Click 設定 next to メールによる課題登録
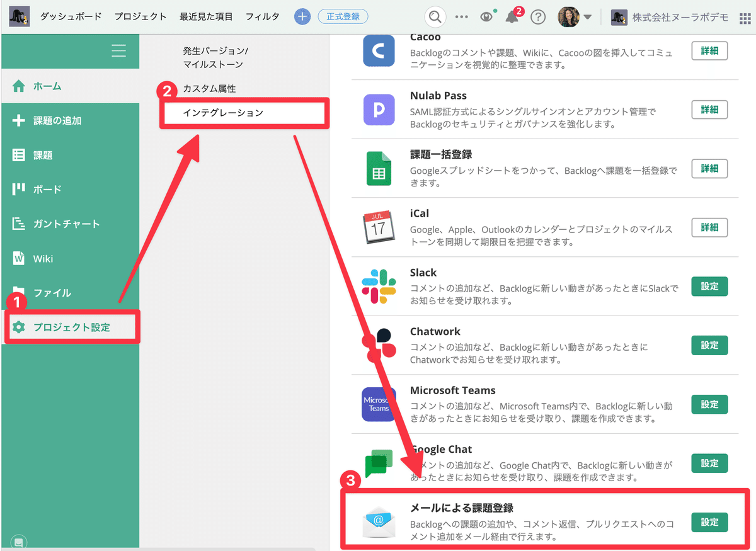The image size is (756, 551). (x=709, y=522)
